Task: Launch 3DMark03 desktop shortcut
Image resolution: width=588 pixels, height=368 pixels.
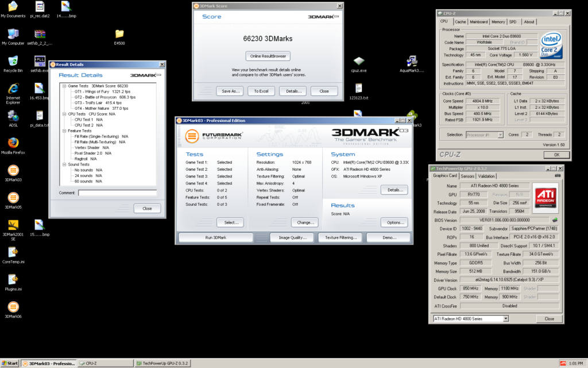Action: [13, 173]
